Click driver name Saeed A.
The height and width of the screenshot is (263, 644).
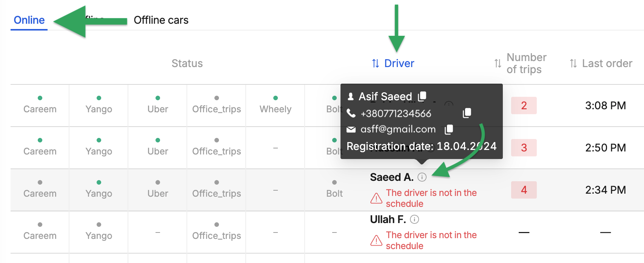391,177
